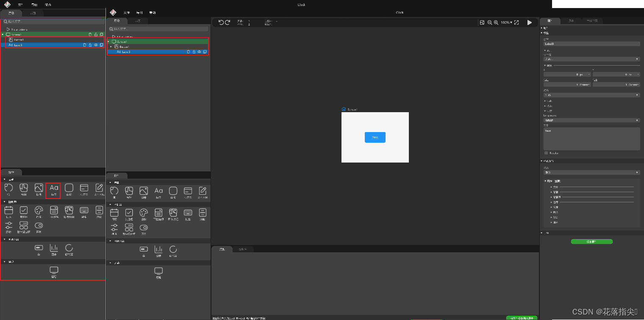Screen dimensions: 644x320
Task: Add a Panel widget in the main window
Action: pos(173,192)
